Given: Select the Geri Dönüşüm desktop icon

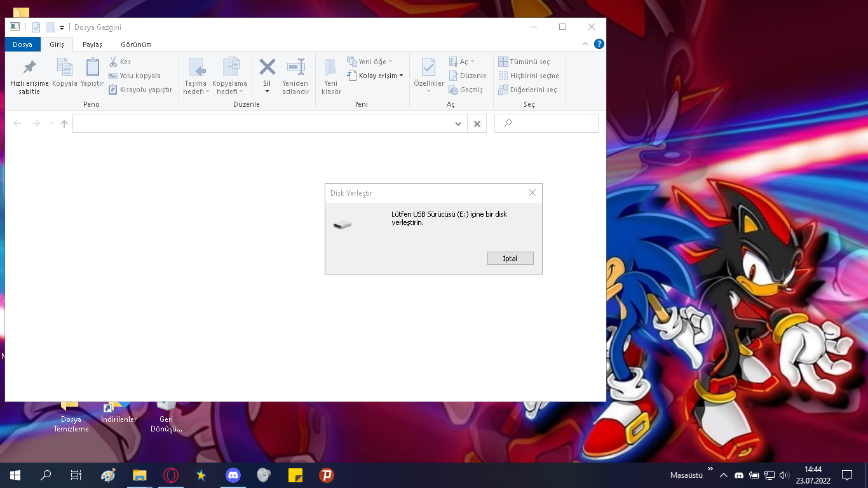Looking at the screenshot, I should click(166, 417).
